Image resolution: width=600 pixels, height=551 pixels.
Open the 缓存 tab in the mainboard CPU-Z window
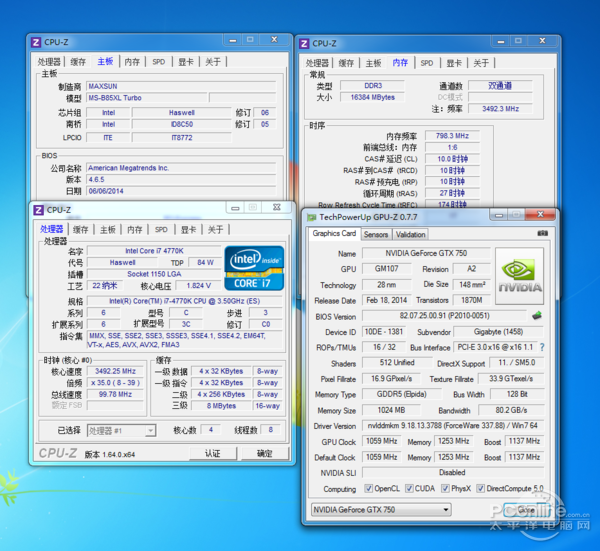(78, 62)
